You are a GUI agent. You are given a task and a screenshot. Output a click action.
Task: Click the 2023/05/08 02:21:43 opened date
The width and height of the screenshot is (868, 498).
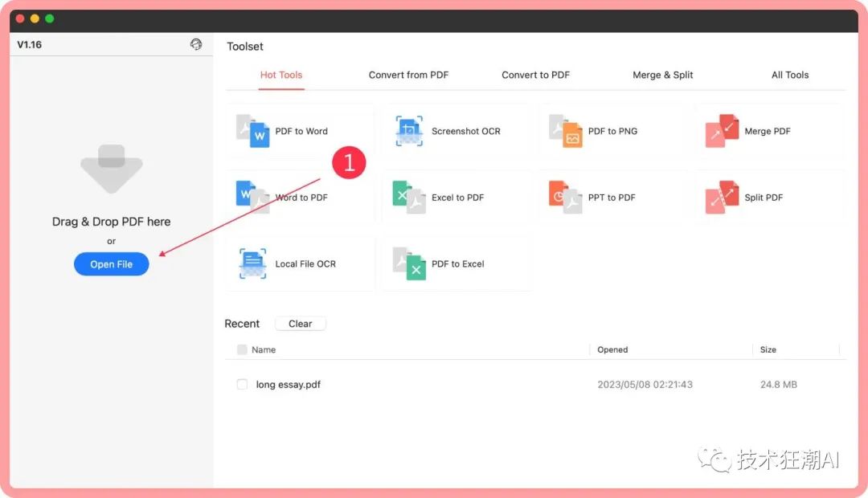645,385
